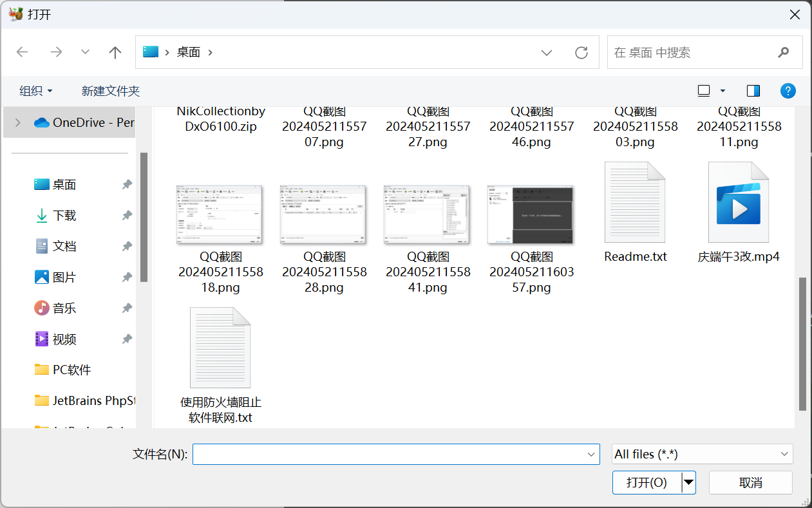Open the All files type dropdown
Viewport: 812px width, 508px height.
click(x=702, y=454)
